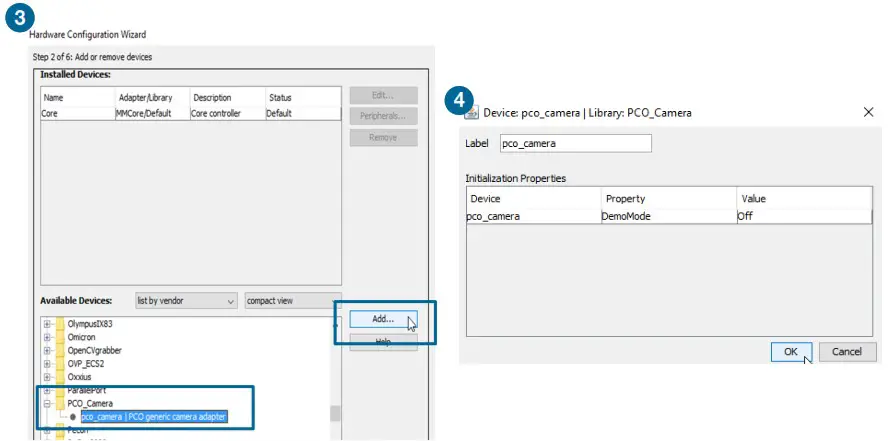The height and width of the screenshot is (441, 894).
Task: Click the 'Device' column header in Initialization Properties
Action: click(x=534, y=199)
